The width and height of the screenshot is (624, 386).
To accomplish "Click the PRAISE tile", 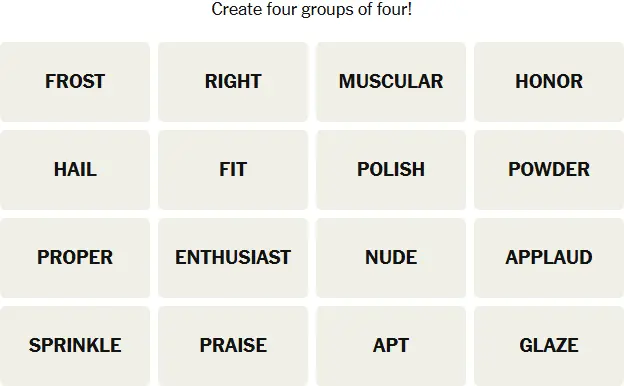I will coord(233,346).
